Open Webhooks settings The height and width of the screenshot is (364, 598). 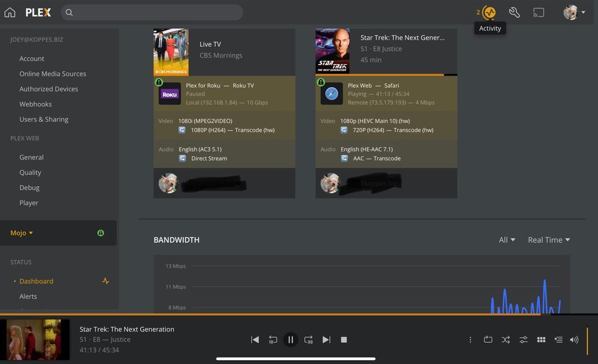click(x=36, y=104)
